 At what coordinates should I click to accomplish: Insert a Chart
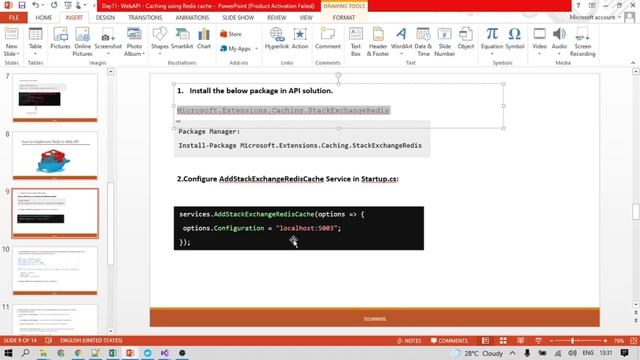click(x=204, y=39)
